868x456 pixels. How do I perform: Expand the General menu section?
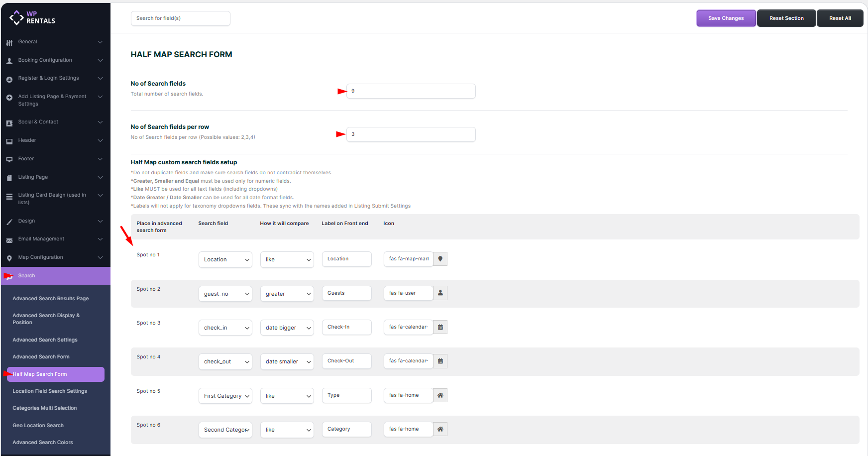coord(55,42)
